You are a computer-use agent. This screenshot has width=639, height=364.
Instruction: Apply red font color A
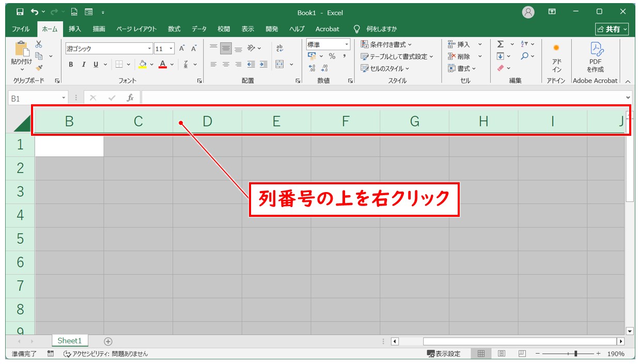[163, 65]
